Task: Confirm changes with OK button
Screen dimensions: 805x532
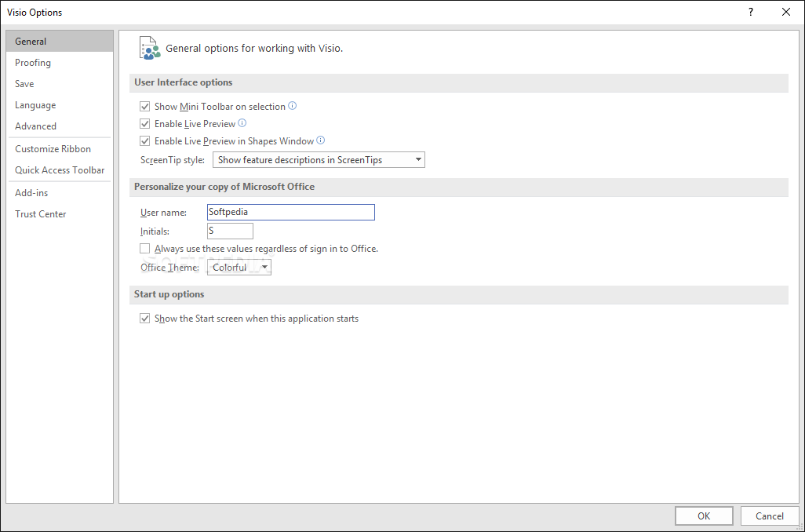Action: pos(704,516)
